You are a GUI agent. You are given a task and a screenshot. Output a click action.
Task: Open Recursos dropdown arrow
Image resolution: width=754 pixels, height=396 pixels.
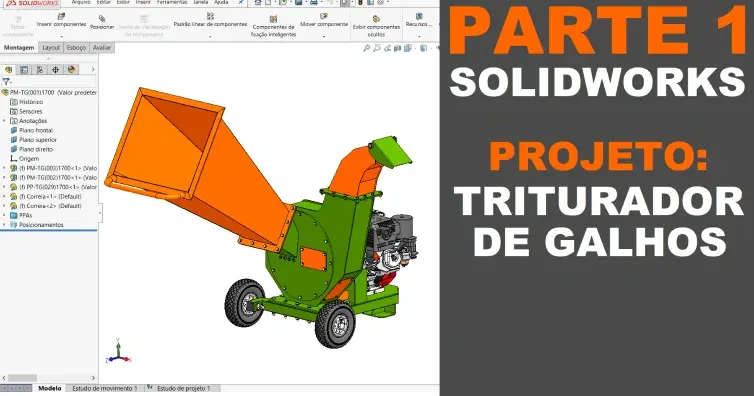coord(419,36)
